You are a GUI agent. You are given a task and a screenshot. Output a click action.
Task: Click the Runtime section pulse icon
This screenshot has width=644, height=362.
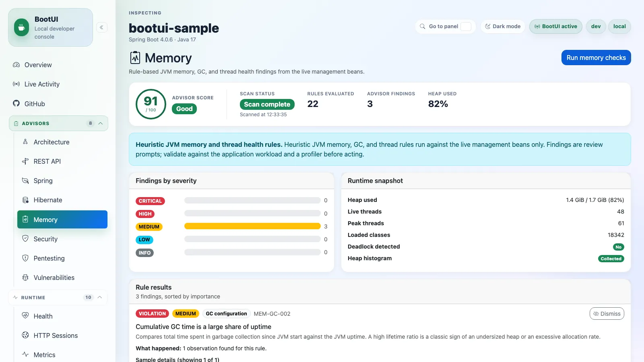15,298
